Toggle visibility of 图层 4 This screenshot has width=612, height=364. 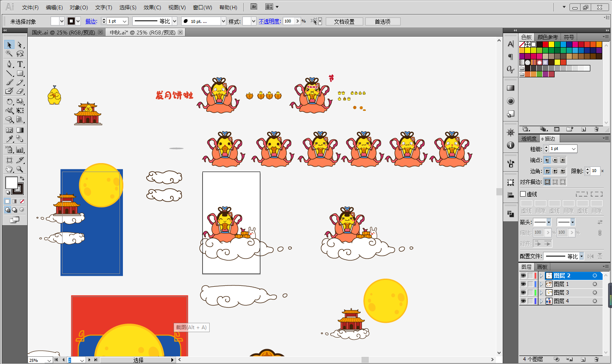[523, 301]
